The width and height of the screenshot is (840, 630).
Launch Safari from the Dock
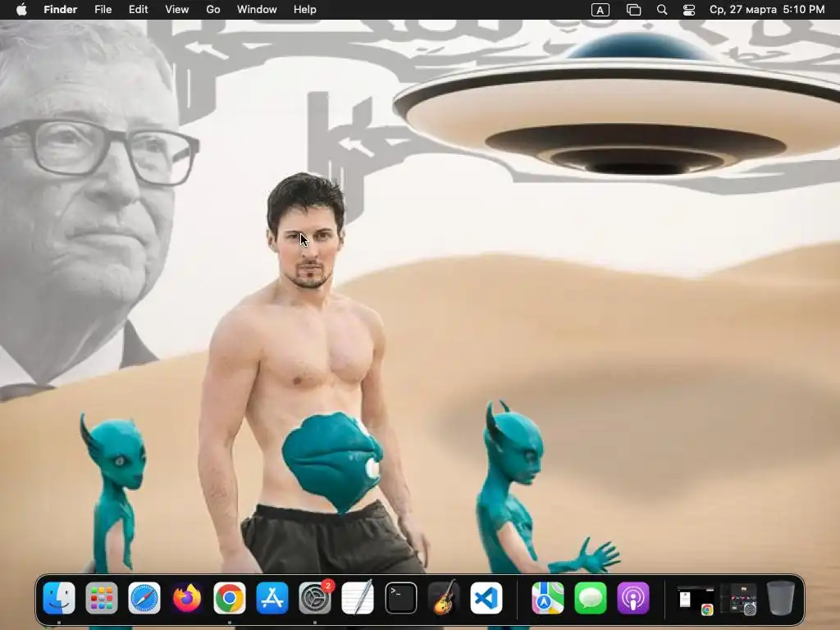coord(144,598)
